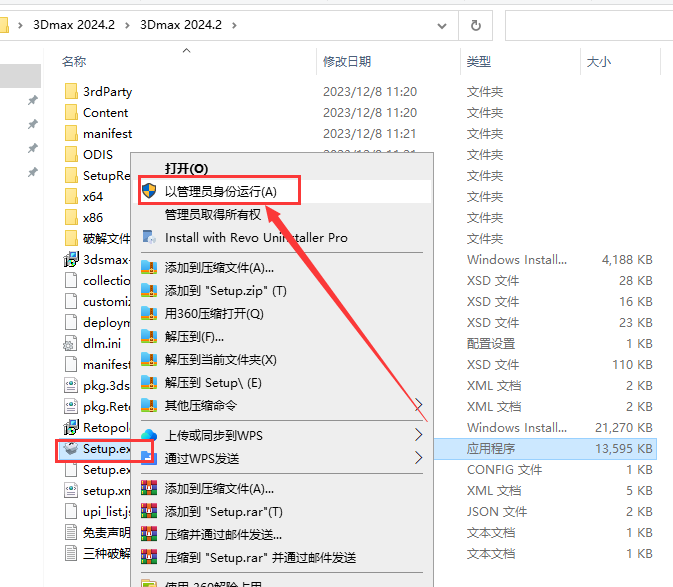Select 解压到 Setup\ (E) entry
Screen dimensions: 673x587
pos(213,383)
